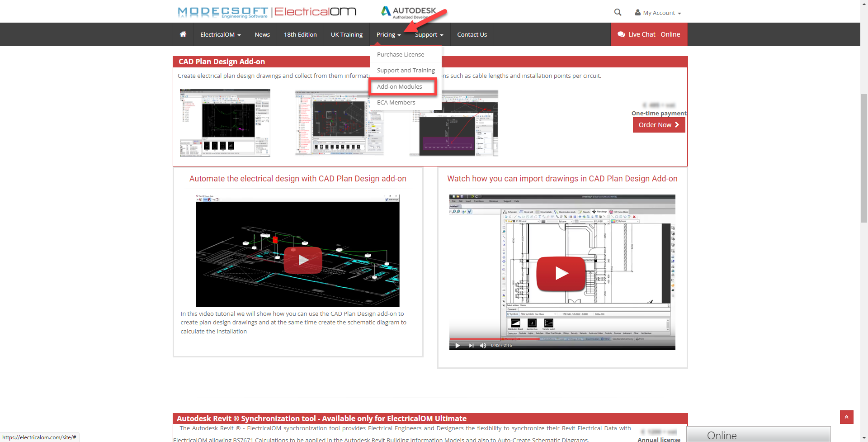The height and width of the screenshot is (442, 868).
Task: Open UK Training page
Action: (x=347, y=34)
